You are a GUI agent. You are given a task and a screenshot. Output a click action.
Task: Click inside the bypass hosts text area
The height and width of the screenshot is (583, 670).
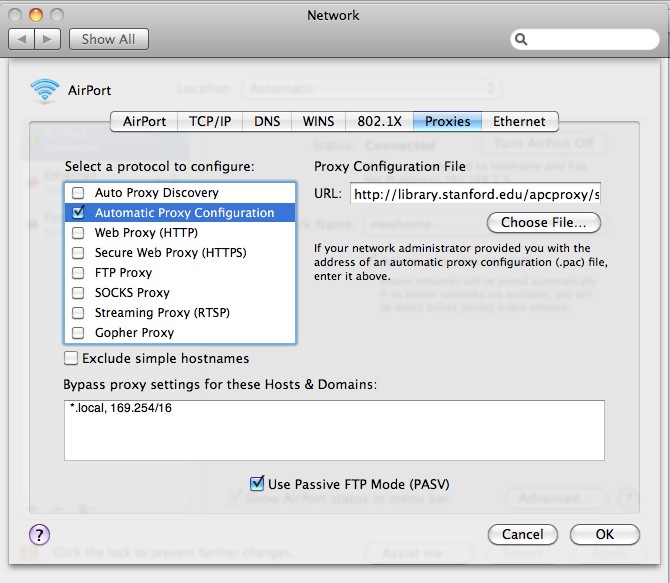334,430
